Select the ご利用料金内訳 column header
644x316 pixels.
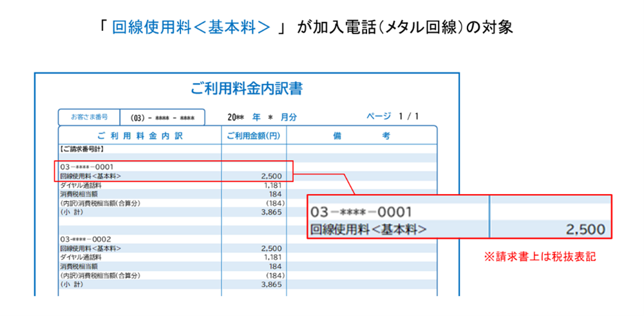point(140,136)
